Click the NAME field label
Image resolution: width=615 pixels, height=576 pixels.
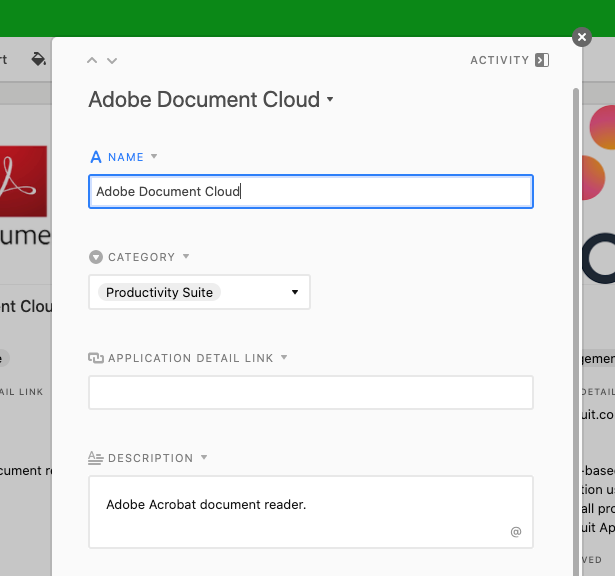(x=126, y=157)
